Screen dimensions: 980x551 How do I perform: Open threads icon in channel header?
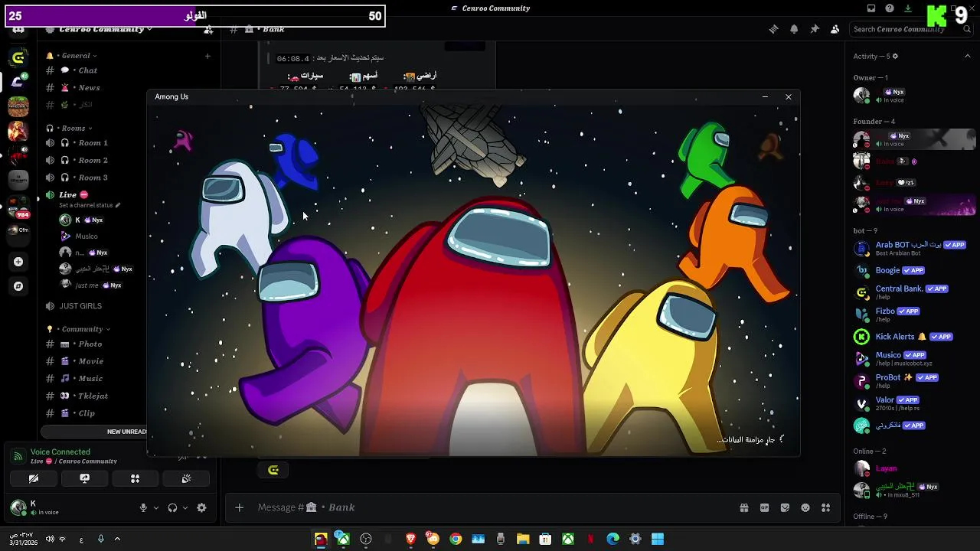773,29
